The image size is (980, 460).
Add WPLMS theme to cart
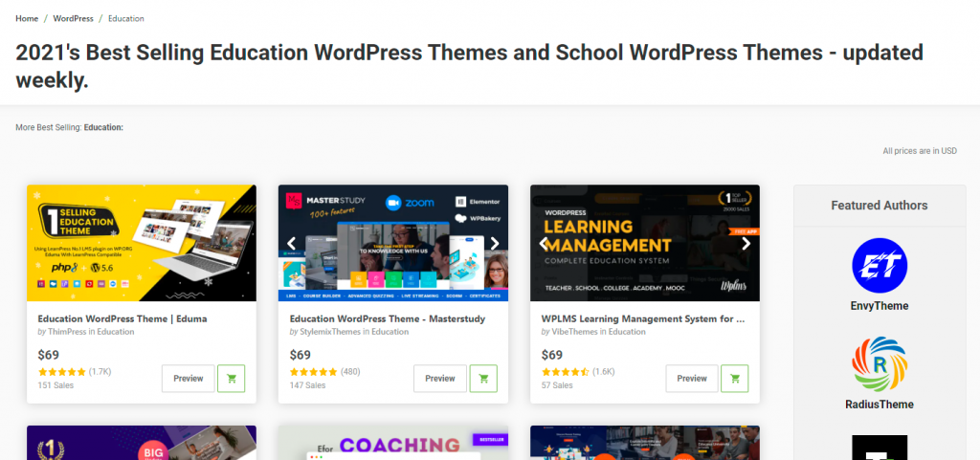pos(734,379)
